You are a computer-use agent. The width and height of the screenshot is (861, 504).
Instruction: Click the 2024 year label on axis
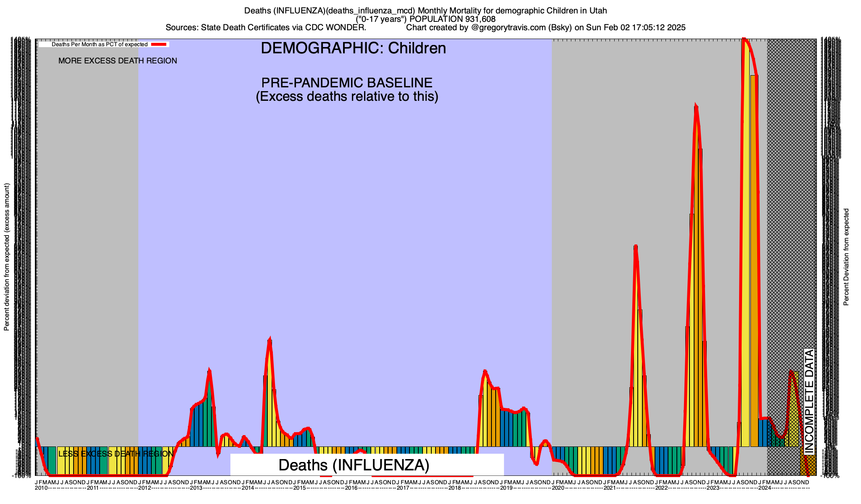click(765, 488)
